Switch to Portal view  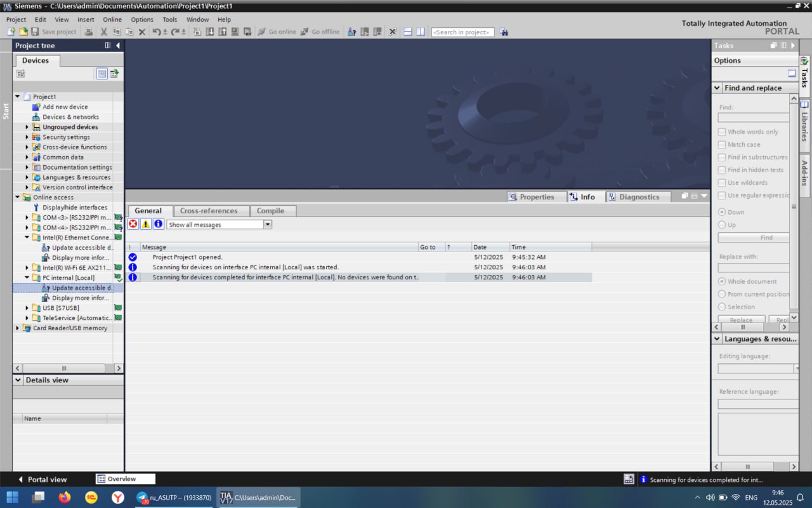point(43,479)
